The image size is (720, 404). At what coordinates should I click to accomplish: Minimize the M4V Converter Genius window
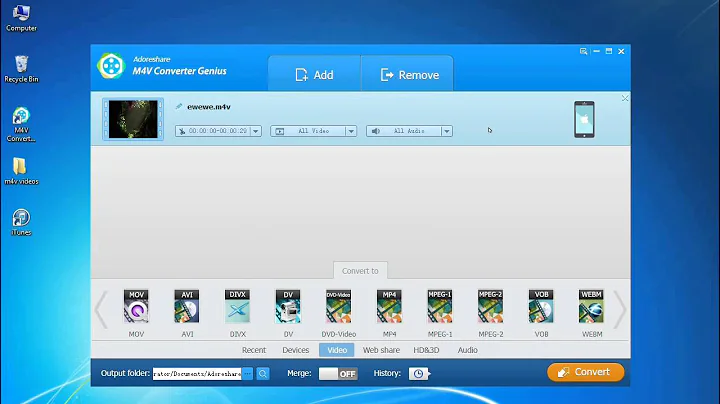[x=596, y=51]
